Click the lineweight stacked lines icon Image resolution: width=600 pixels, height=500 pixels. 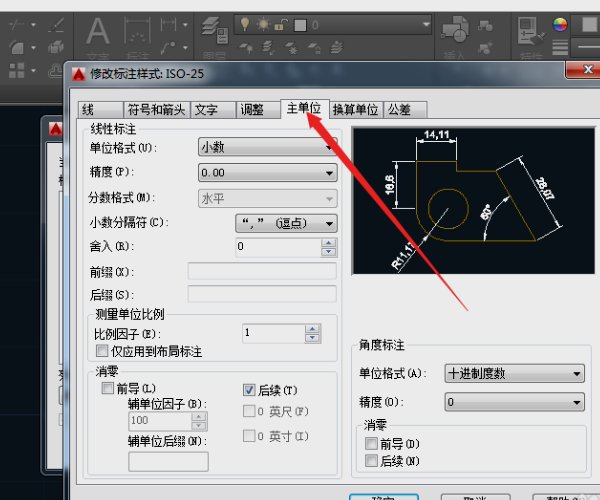[560, 47]
